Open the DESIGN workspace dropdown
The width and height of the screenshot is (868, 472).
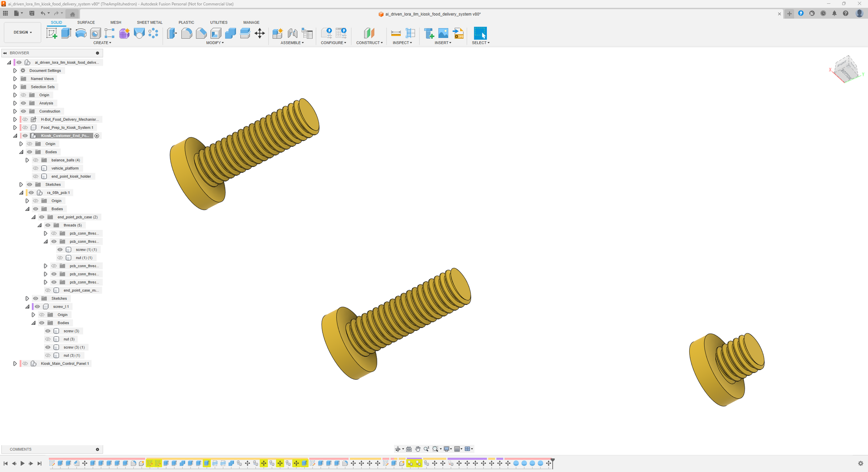22,32
